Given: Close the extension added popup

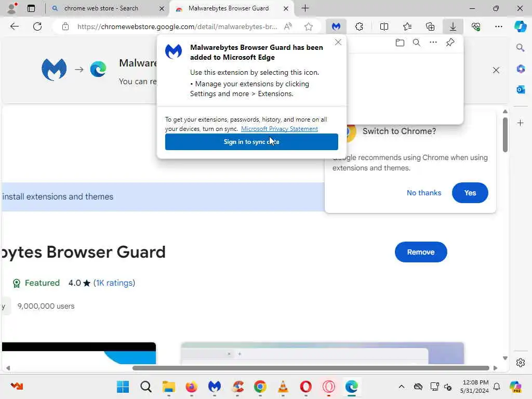Looking at the screenshot, I should point(338,42).
